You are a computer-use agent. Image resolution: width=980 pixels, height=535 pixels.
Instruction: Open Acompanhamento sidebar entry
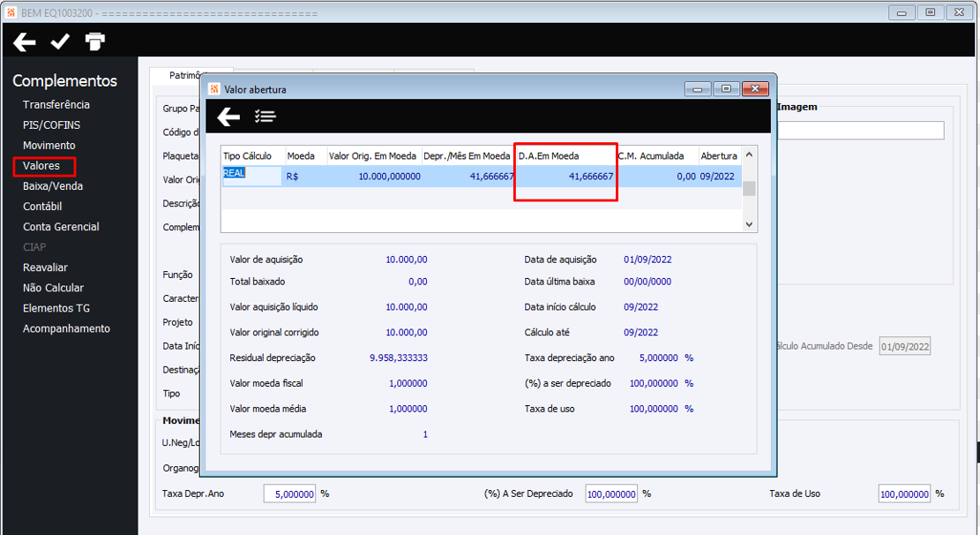(x=66, y=328)
